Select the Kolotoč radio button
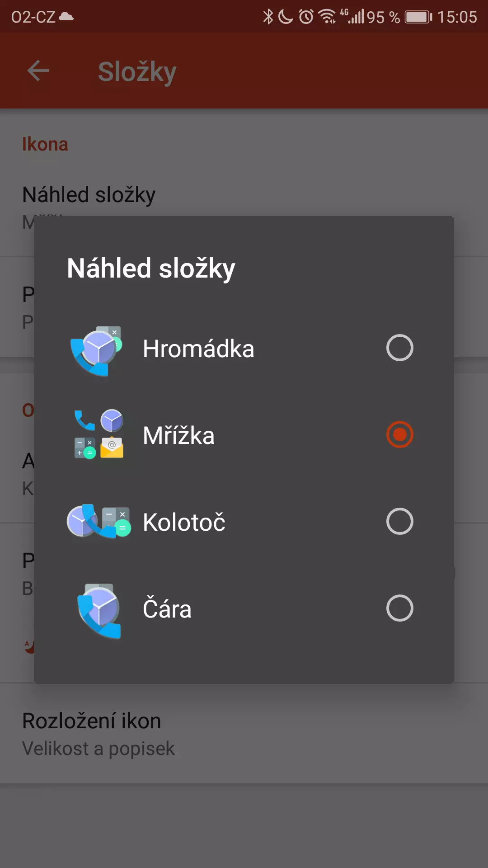 click(x=400, y=521)
